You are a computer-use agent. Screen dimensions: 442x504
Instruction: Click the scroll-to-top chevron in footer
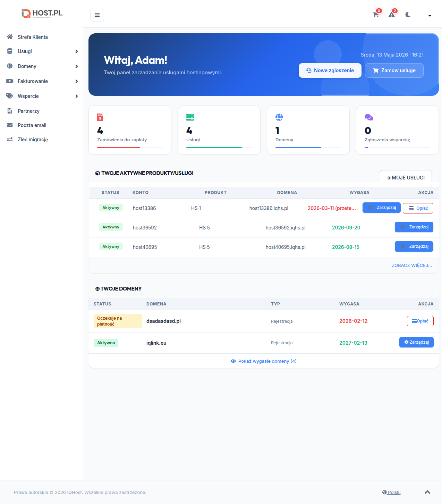point(427,492)
